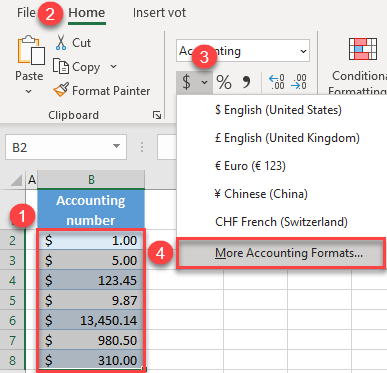Select cell with $ 310.00
Image resolution: width=387 pixels, height=373 pixels.
point(91,360)
